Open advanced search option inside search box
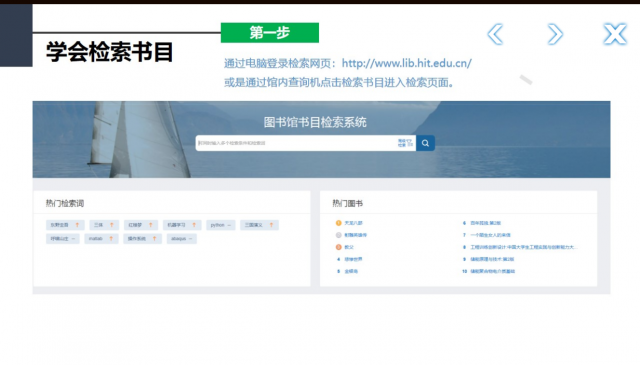 405,143
